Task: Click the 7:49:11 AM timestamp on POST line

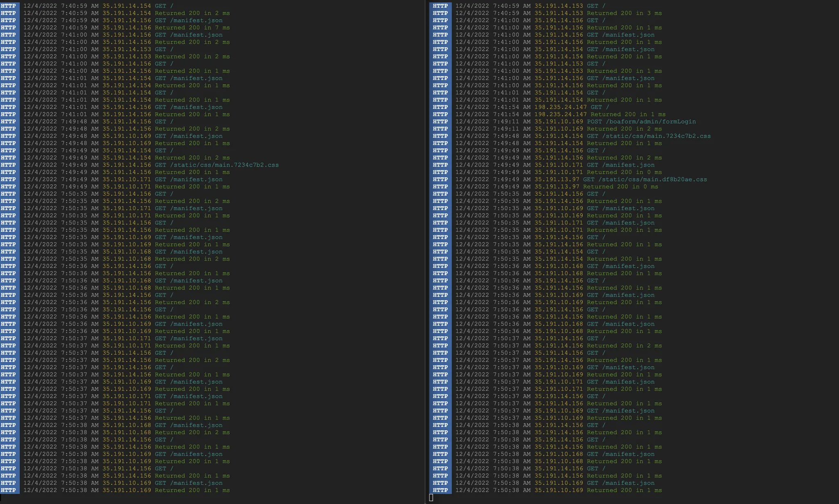Action: [512, 122]
